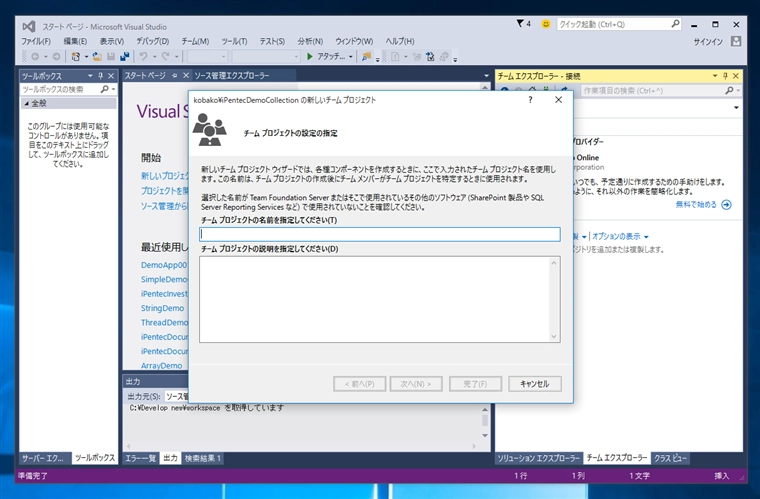This screenshot has width=760, height=499.
Task: Click output pane scroll down arrow
Action: pos(485,436)
